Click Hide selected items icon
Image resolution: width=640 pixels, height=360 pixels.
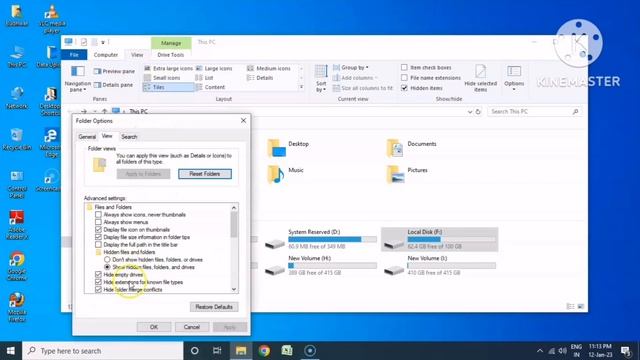480,72
